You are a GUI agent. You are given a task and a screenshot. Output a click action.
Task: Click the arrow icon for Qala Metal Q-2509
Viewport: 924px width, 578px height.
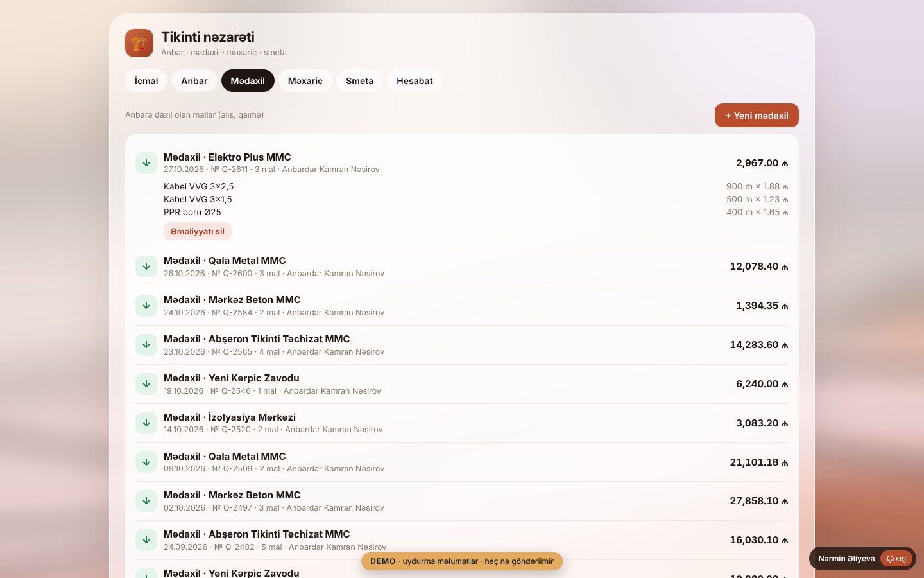(x=146, y=462)
